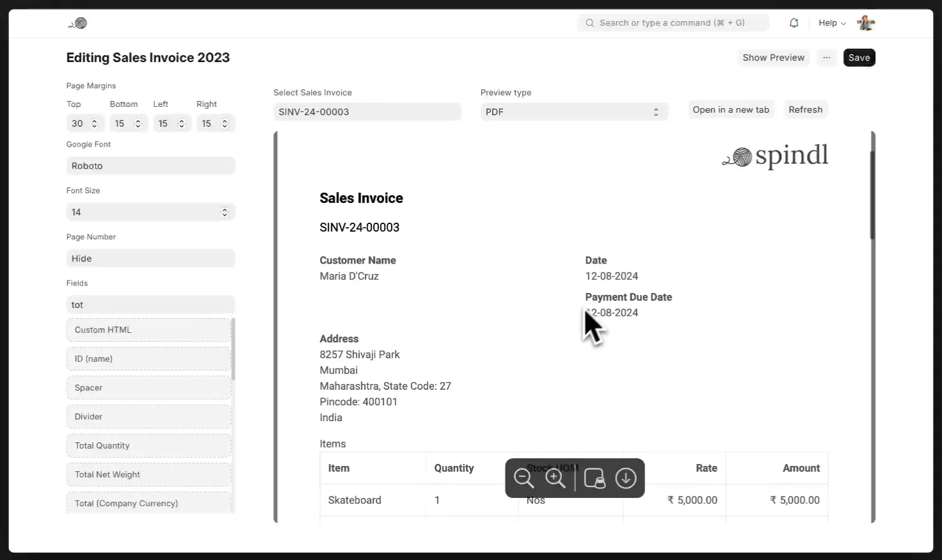Click the Show Preview button

pyautogui.click(x=773, y=58)
